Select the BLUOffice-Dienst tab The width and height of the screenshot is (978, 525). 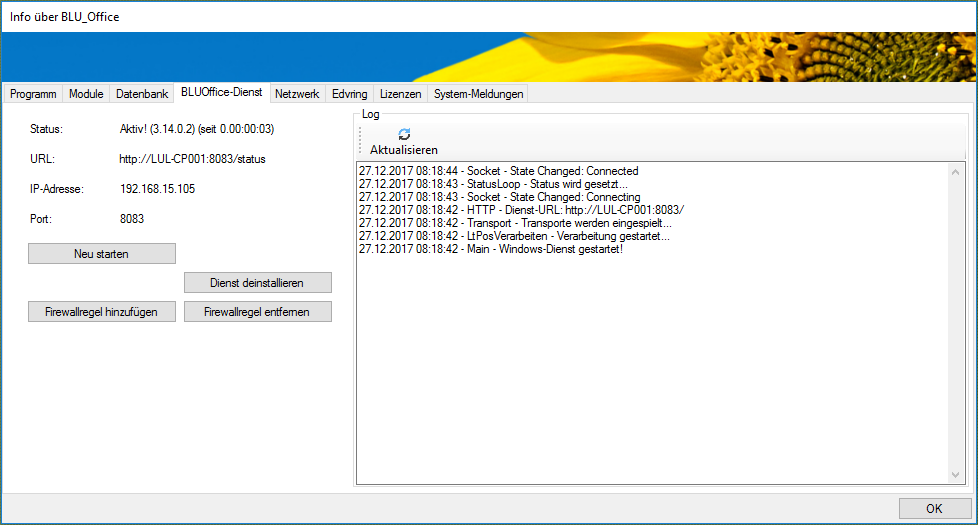(221, 92)
